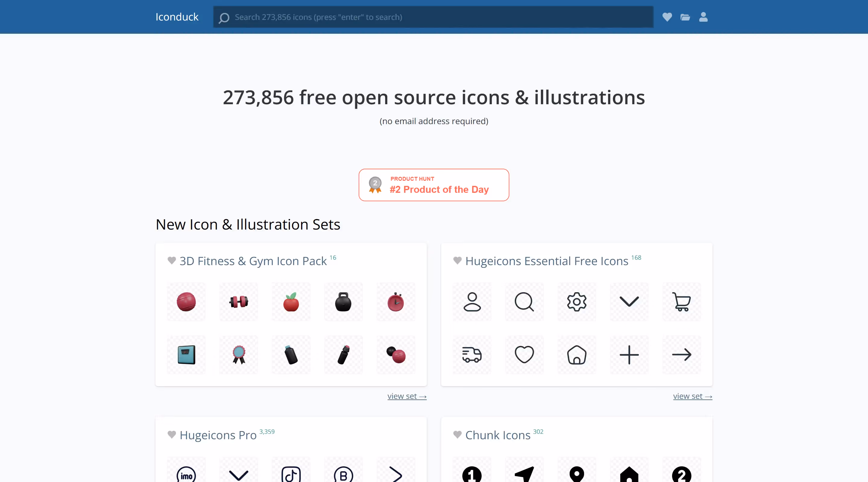
Task: Select the Hugeicons plus icon
Action: pos(629,354)
